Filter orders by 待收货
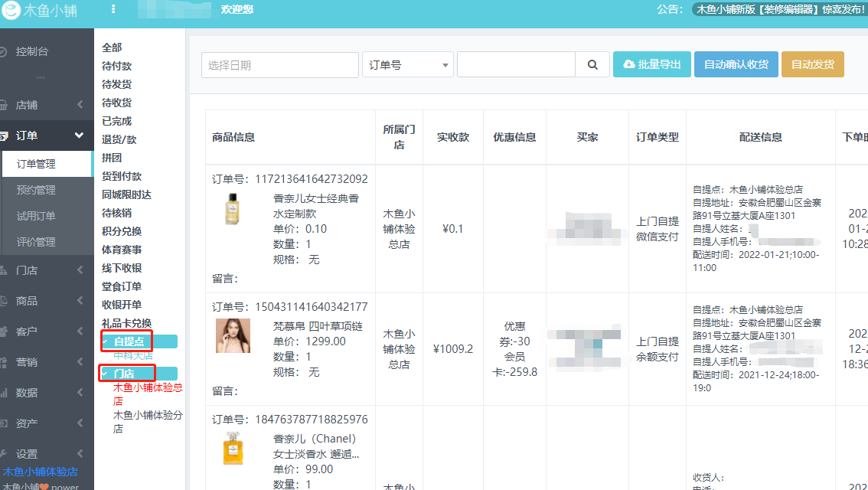This screenshot has width=868, height=490. coord(117,103)
